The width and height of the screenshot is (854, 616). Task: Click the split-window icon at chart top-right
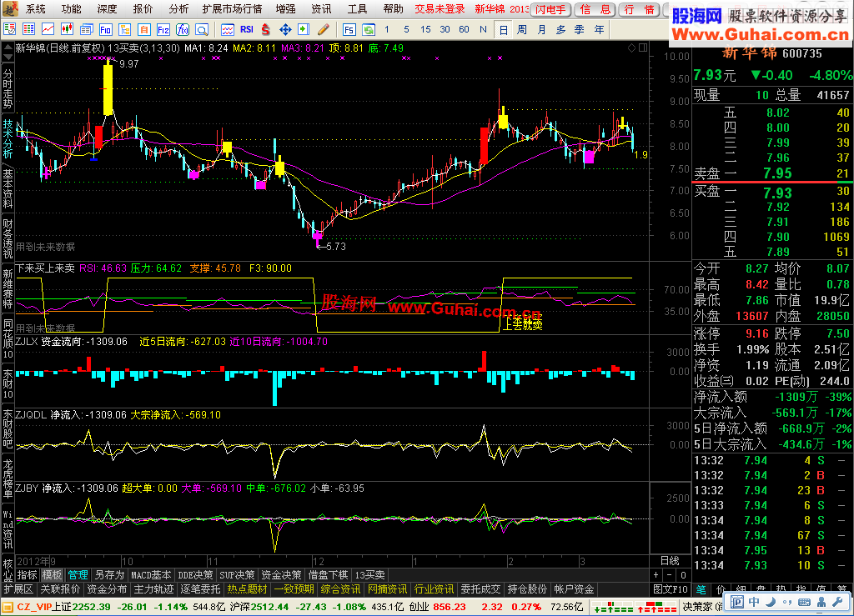pos(643,48)
